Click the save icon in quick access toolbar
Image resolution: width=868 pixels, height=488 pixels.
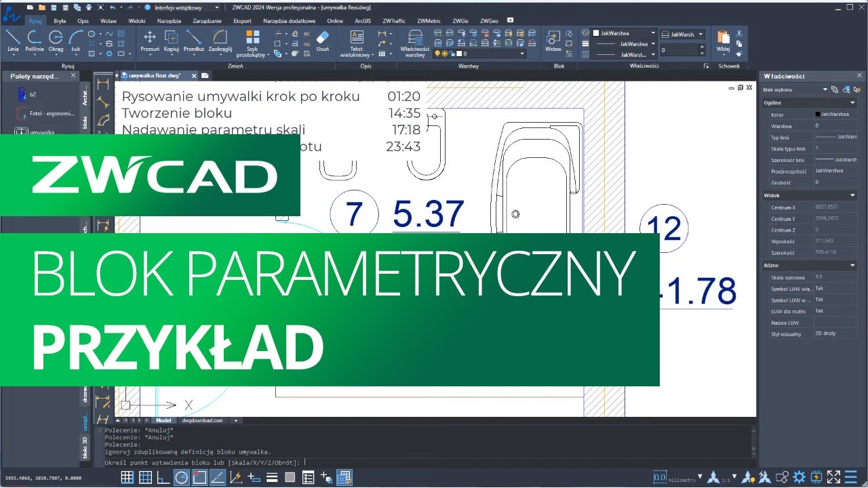(52, 7)
